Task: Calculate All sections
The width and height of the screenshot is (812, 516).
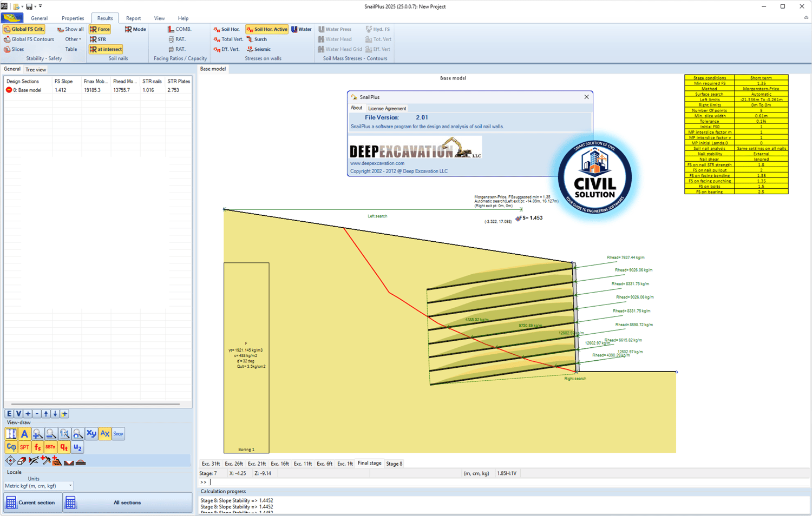Action: 127,502
